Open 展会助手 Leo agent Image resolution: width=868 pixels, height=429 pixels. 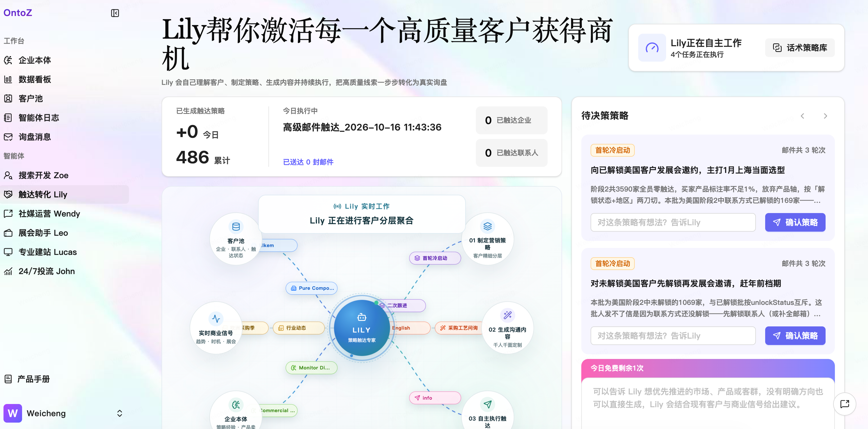coord(64,233)
